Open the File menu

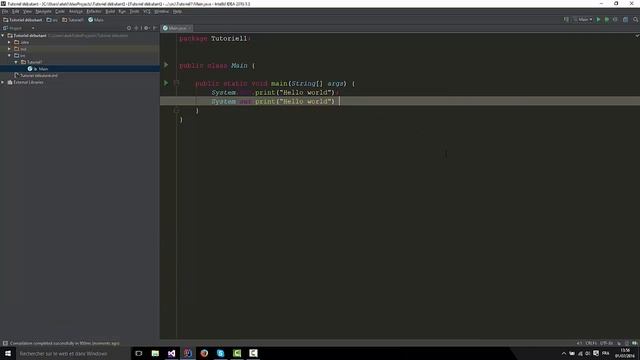point(5,11)
